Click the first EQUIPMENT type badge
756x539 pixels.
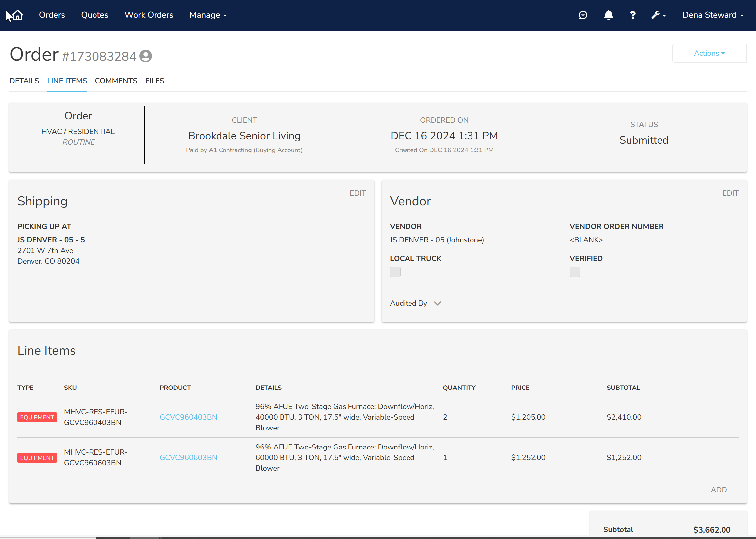pos(37,417)
